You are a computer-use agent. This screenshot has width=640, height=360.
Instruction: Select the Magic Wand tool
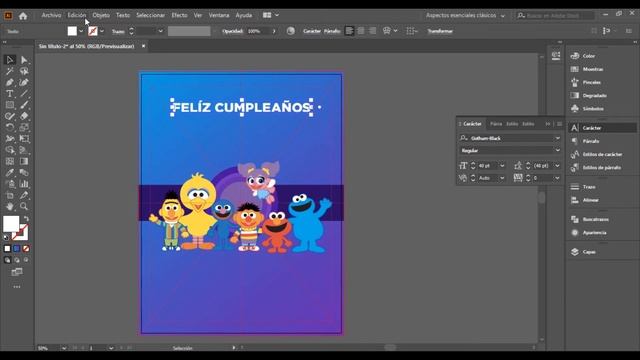pyautogui.click(x=10, y=71)
